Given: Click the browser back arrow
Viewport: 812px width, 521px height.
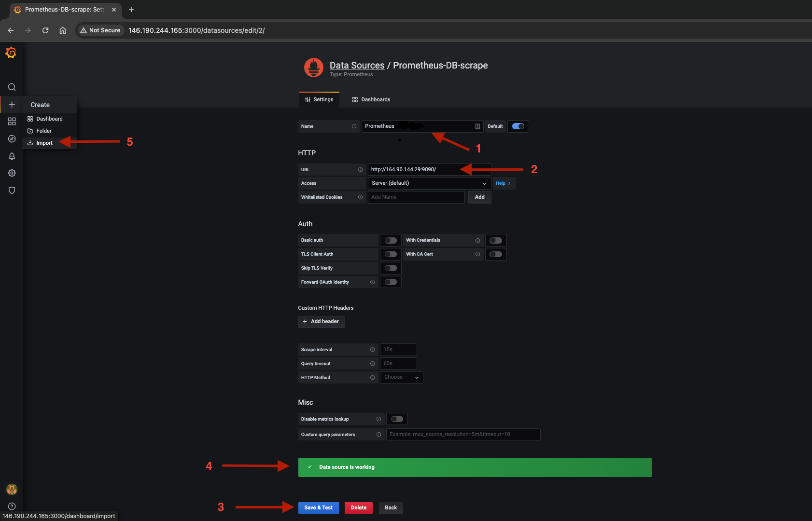Looking at the screenshot, I should [11, 30].
